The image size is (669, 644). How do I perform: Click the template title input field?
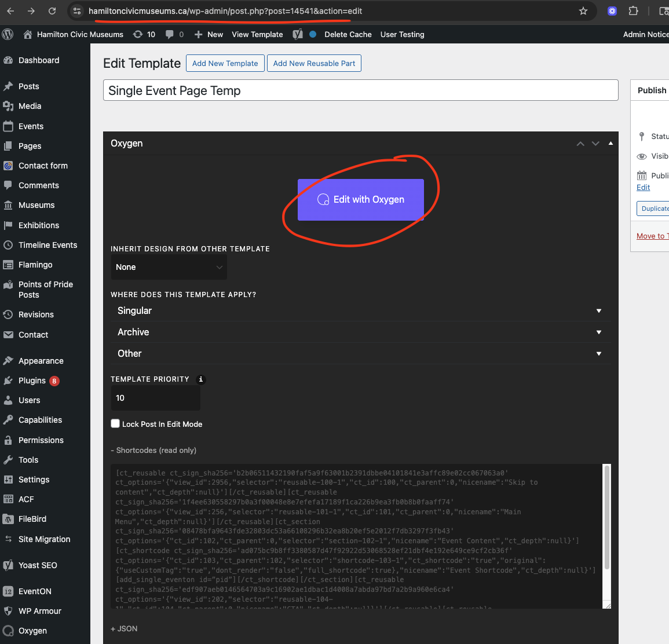pyautogui.click(x=360, y=90)
